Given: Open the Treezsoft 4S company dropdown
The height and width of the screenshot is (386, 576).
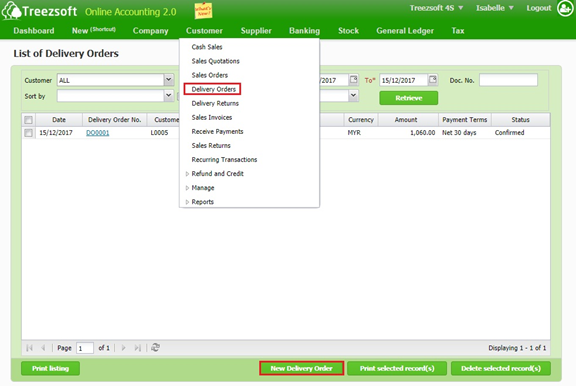Looking at the screenshot, I should (x=436, y=8).
